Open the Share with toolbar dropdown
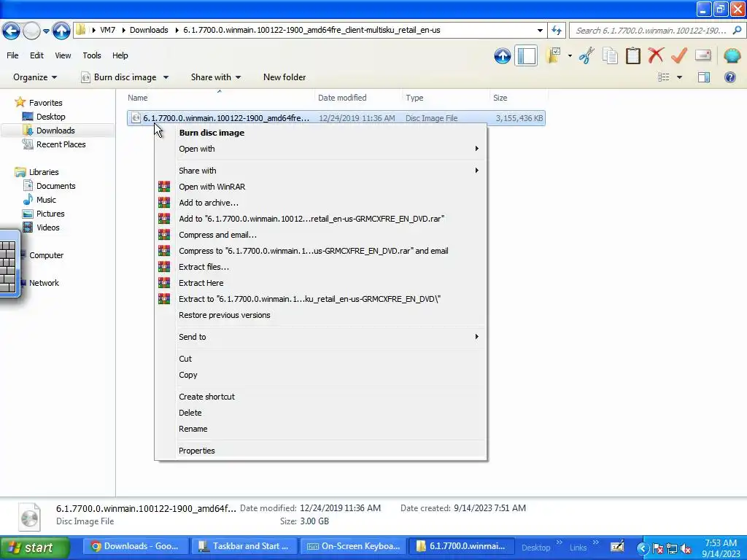This screenshot has width=747, height=560. tap(216, 77)
